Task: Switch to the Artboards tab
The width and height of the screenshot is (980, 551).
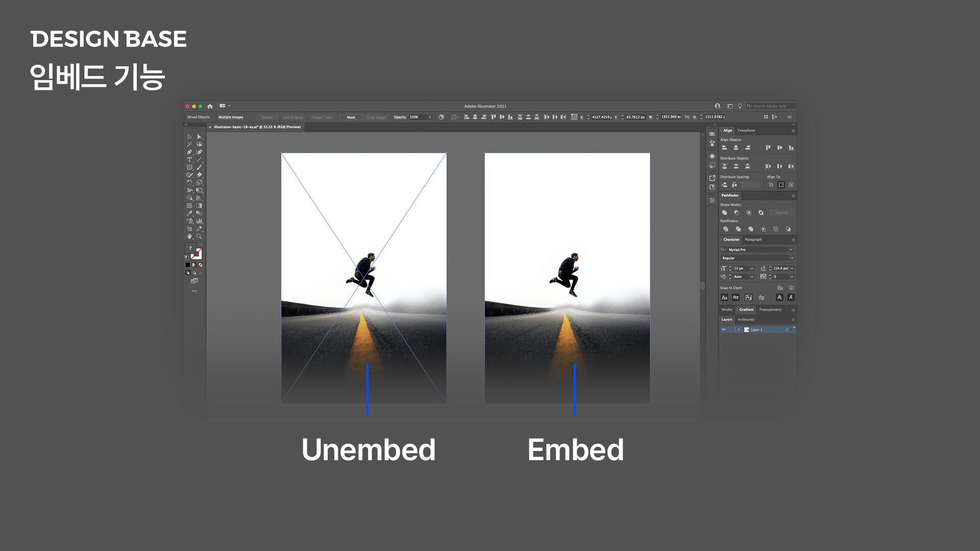Action: click(x=746, y=319)
